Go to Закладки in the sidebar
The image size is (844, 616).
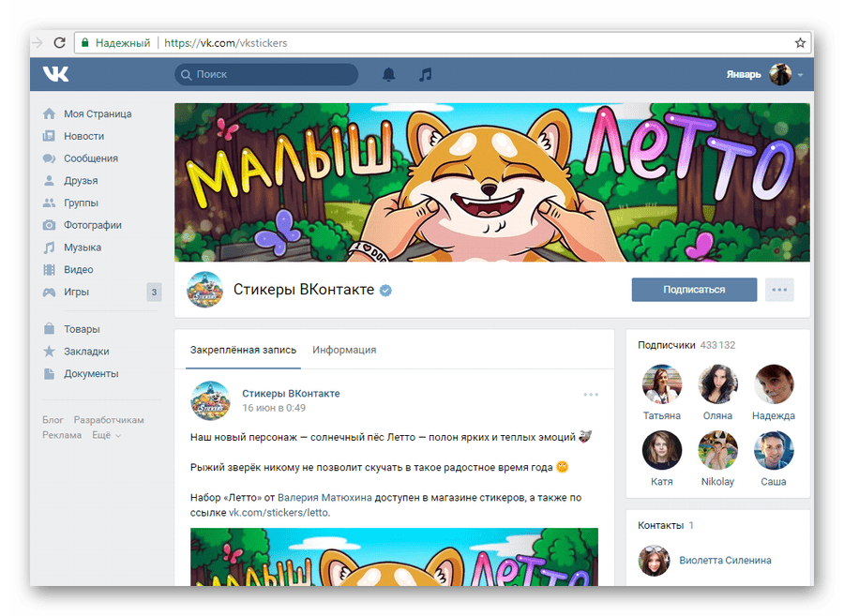[x=86, y=352]
